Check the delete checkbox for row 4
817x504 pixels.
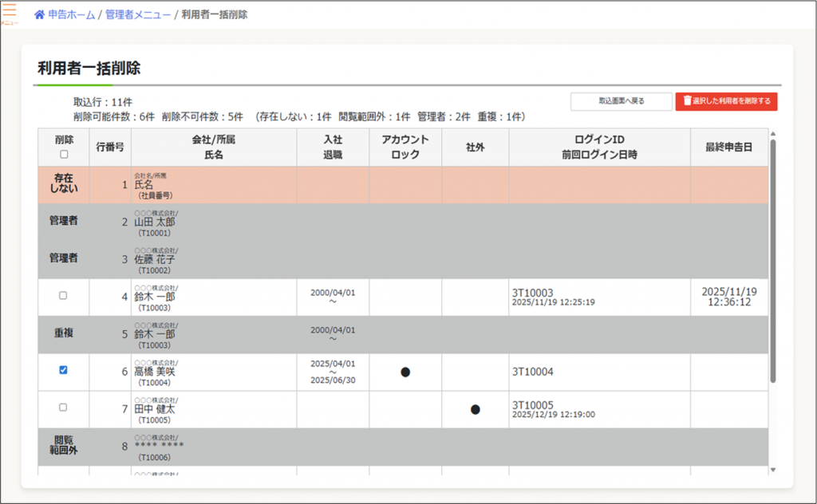(x=64, y=296)
